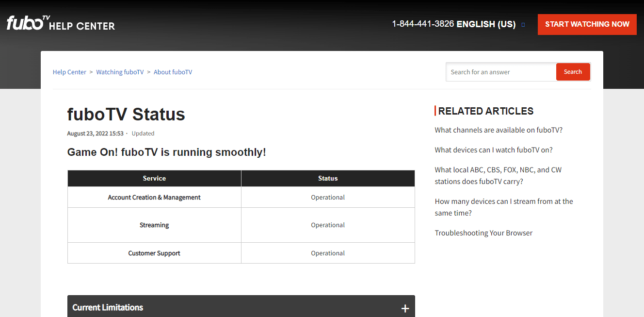Click the Account Creation & Management cell
644x317 pixels.
pyautogui.click(x=154, y=198)
